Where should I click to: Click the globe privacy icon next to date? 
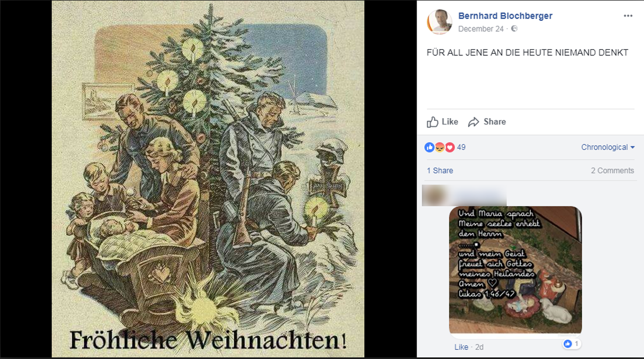(514, 29)
